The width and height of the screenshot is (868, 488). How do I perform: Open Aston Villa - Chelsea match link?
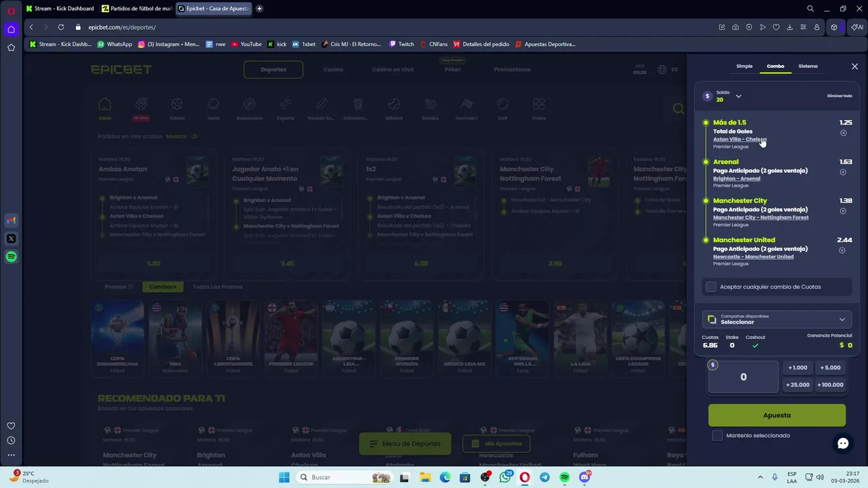click(x=739, y=140)
